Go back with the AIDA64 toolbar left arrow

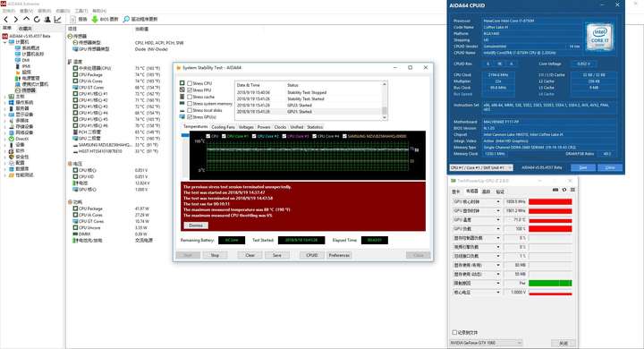click(x=5, y=20)
